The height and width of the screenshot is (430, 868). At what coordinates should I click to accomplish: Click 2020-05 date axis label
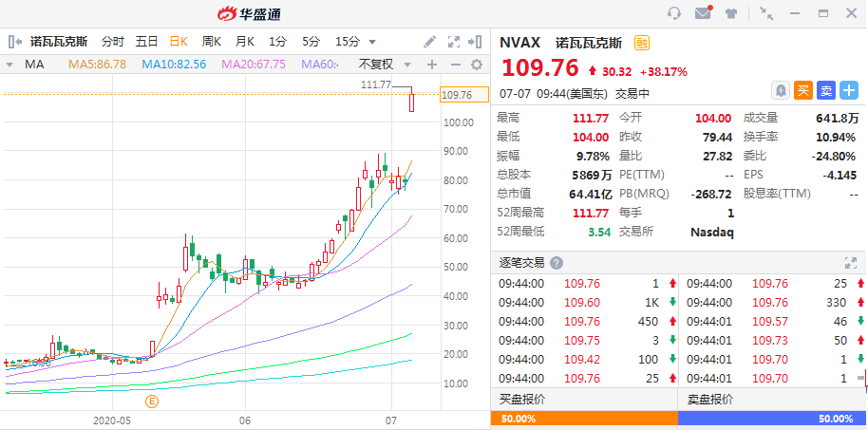[x=112, y=421]
